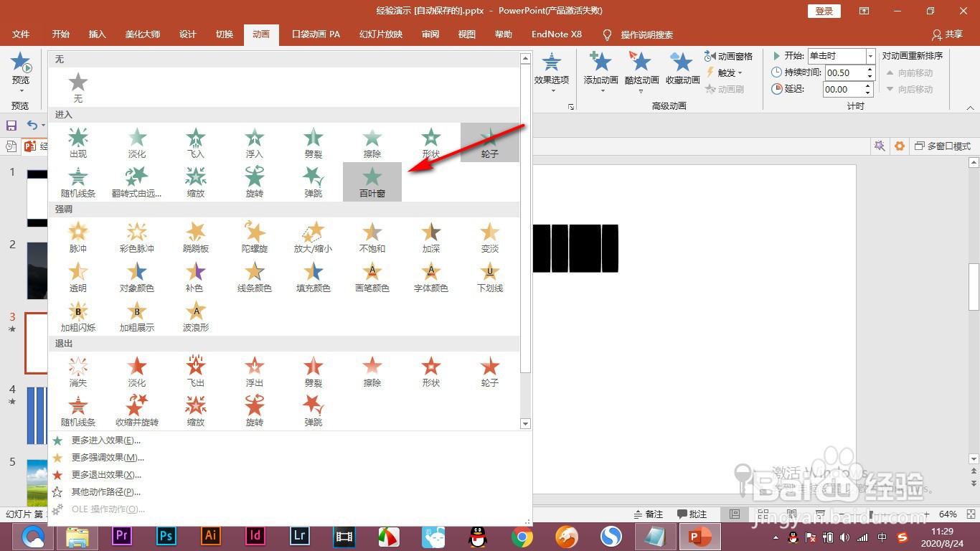
Task: Click the 共享 share button
Action: point(947,34)
